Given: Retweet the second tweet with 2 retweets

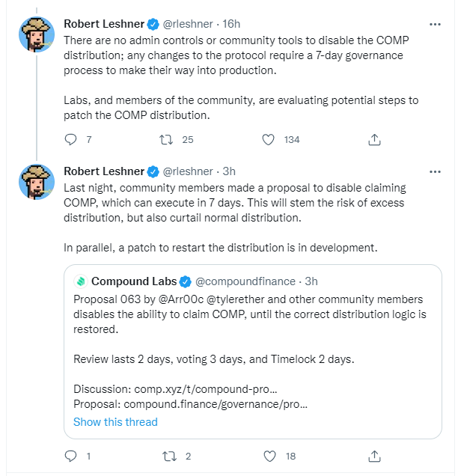Looking at the screenshot, I should tap(169, 456).
